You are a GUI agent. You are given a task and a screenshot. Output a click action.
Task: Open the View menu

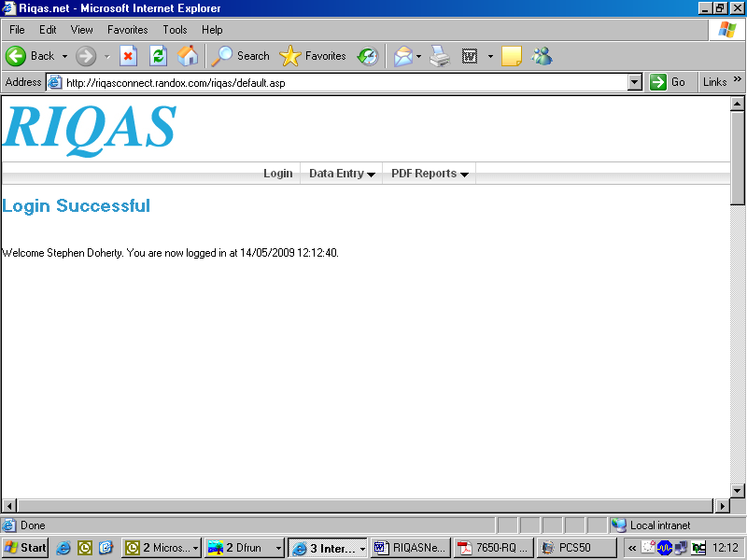point(82,30)
